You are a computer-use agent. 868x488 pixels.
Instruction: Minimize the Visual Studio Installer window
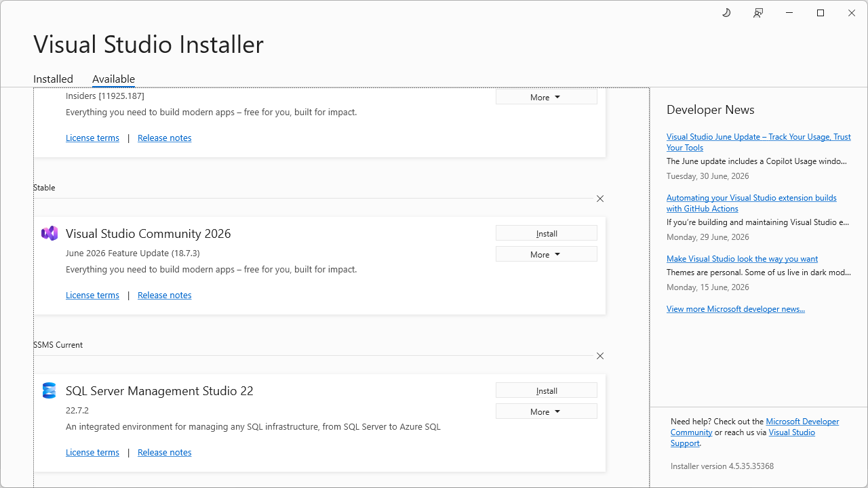[x=789, y=13]
